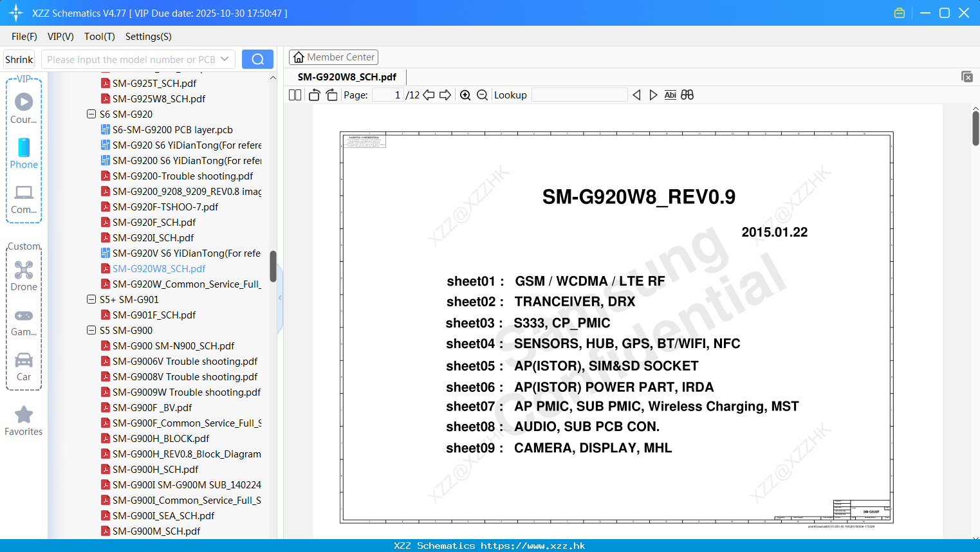
Task: Find previous lookup match
Action: tap(636, 95)
